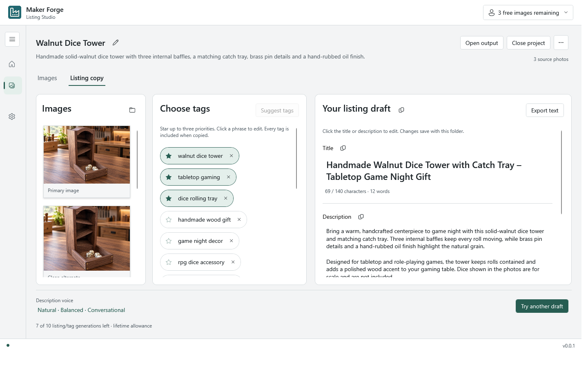
Task: Click the listing title text to edit
Action: (x=424, y=171)
